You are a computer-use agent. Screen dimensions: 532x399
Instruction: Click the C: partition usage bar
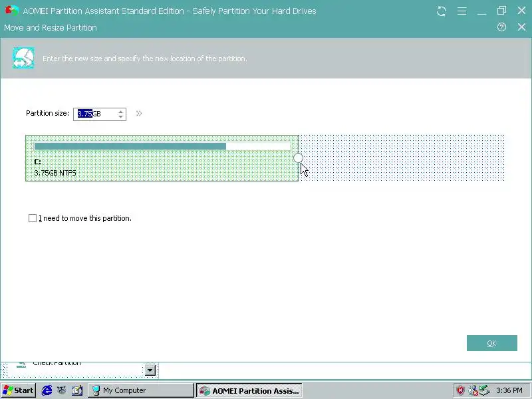pyautogui.click(x=162, y=146)
